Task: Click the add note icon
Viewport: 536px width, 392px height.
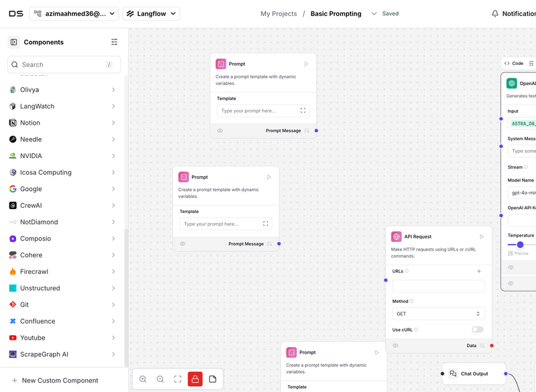Action: coord(212,379)
